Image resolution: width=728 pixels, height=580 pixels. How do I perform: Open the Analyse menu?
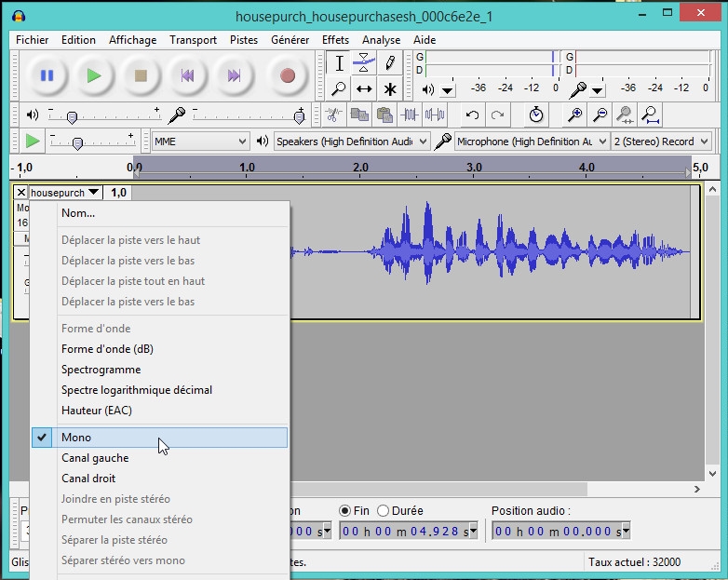click(x=381, y=40)
